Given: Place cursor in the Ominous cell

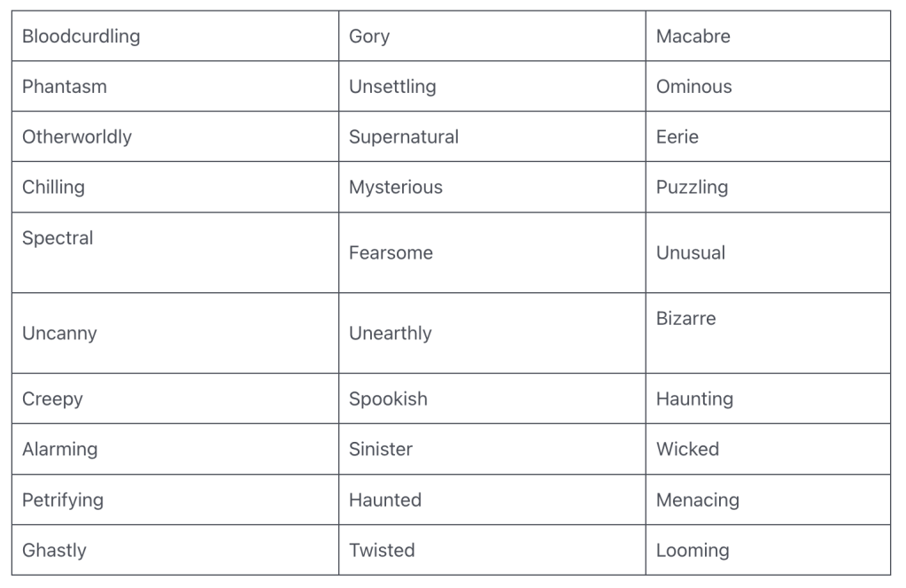Looking at the screenshot, I should pos(694,87).
